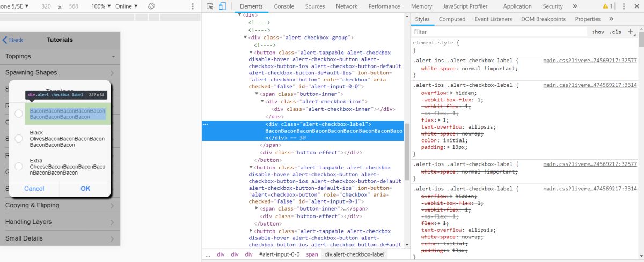Open the DOM Breakpoints tab
Image resolution: width=644 pixels, height=262 pixels.
543,19
